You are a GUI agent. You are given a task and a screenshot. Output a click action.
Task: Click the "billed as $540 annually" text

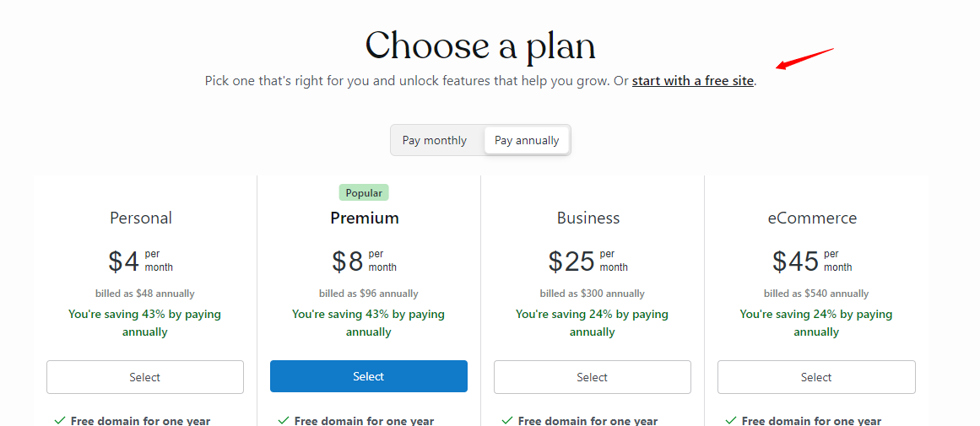coord(816,294)
